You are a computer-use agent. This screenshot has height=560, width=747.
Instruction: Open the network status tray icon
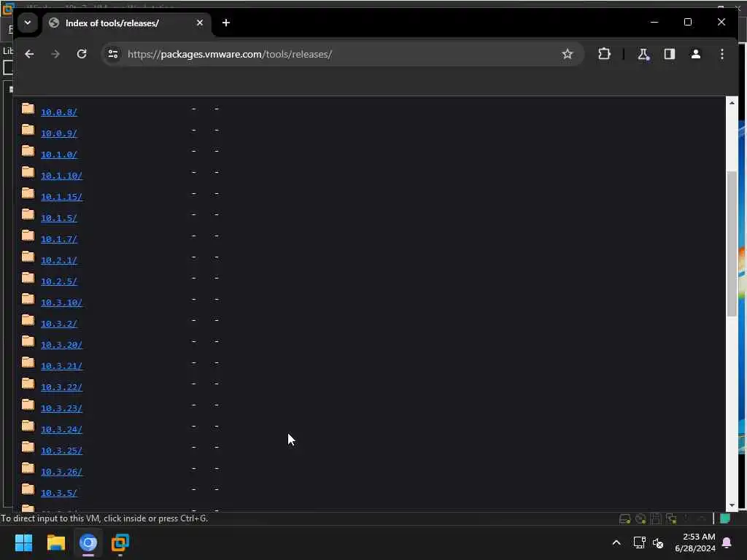click(x=639, y=542)
